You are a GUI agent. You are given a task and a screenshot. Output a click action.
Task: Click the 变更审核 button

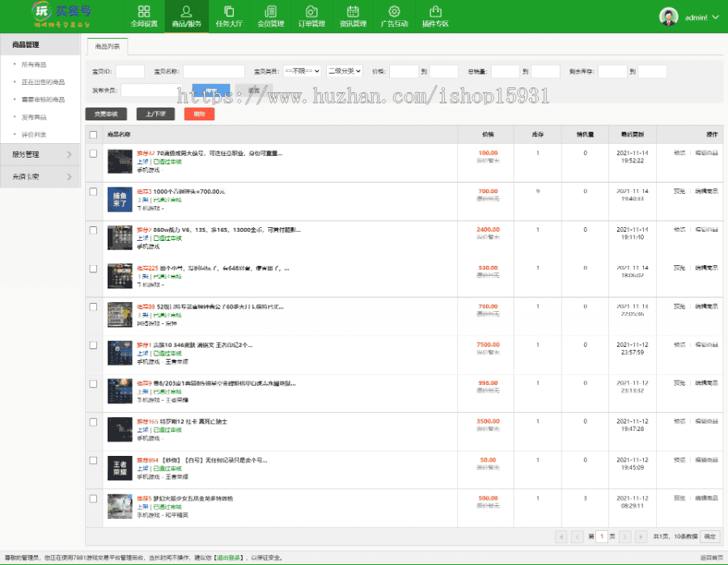click(x=106, y=114)
